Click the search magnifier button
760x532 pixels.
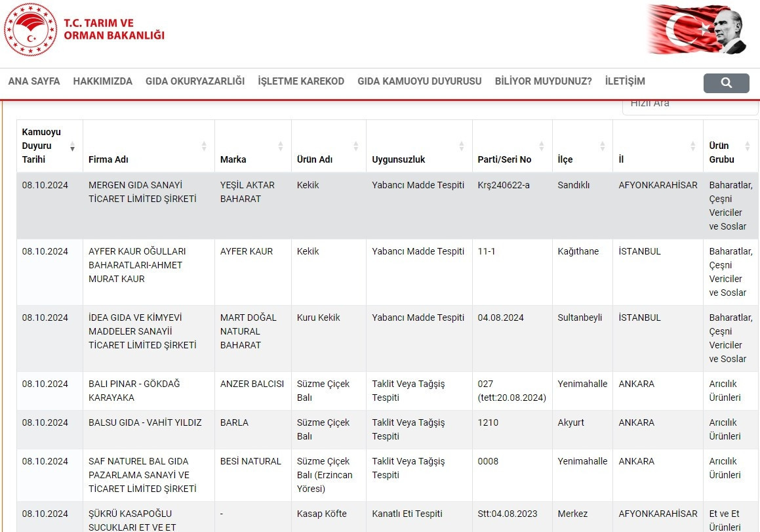tap(726, 83)
